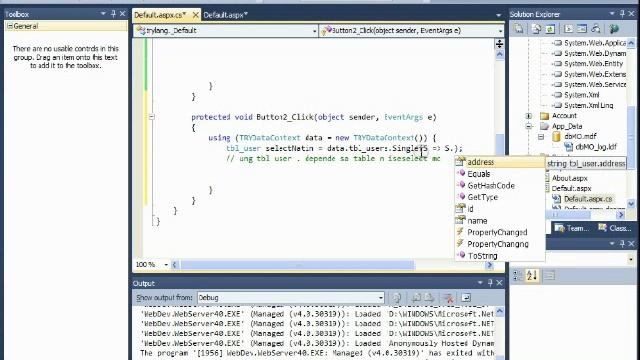Close the Toolbox panel
The image size is (640, 360).
coord(122,14)
